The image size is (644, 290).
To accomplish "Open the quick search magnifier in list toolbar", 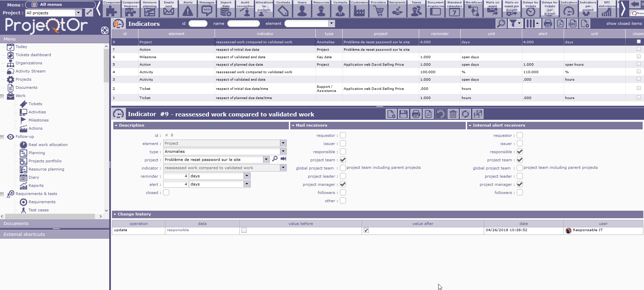I will click(501, 23).
